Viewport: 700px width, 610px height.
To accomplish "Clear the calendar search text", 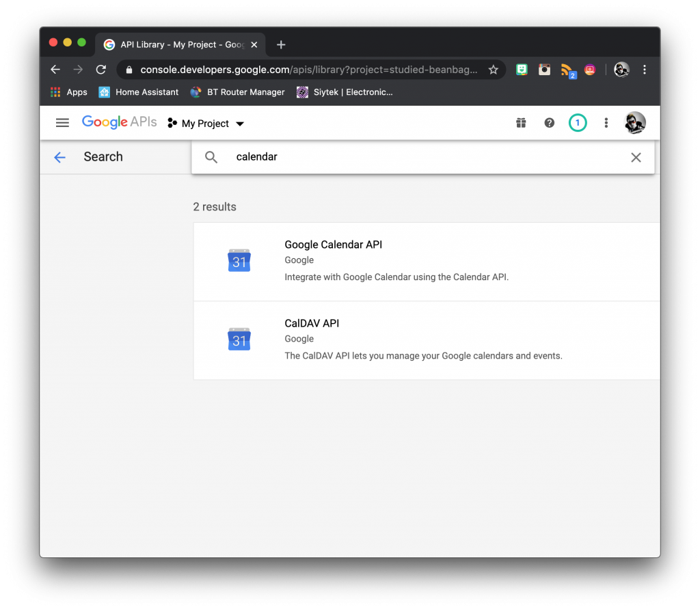I will [636, 157].
